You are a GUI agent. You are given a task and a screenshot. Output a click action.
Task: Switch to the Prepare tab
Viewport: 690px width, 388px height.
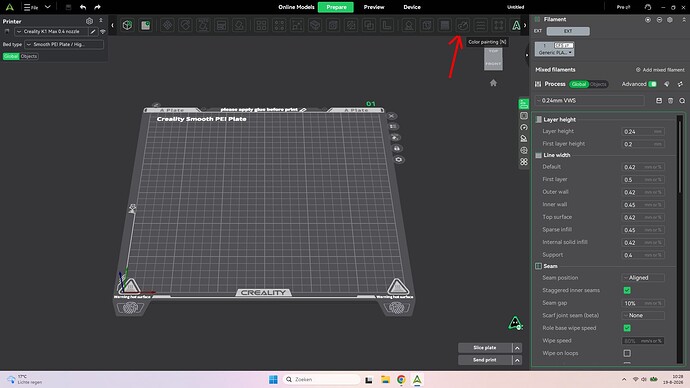tap(336, 7)
